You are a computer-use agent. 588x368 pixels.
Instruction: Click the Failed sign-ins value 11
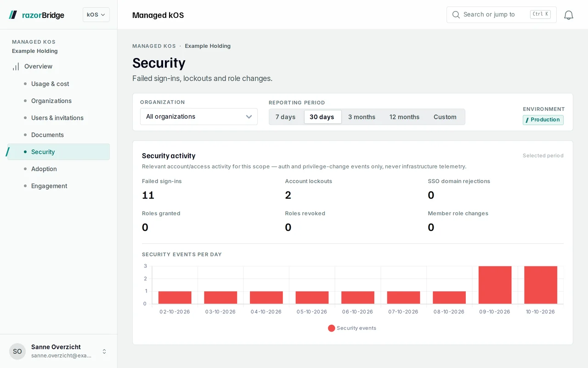tap(148, 195)
